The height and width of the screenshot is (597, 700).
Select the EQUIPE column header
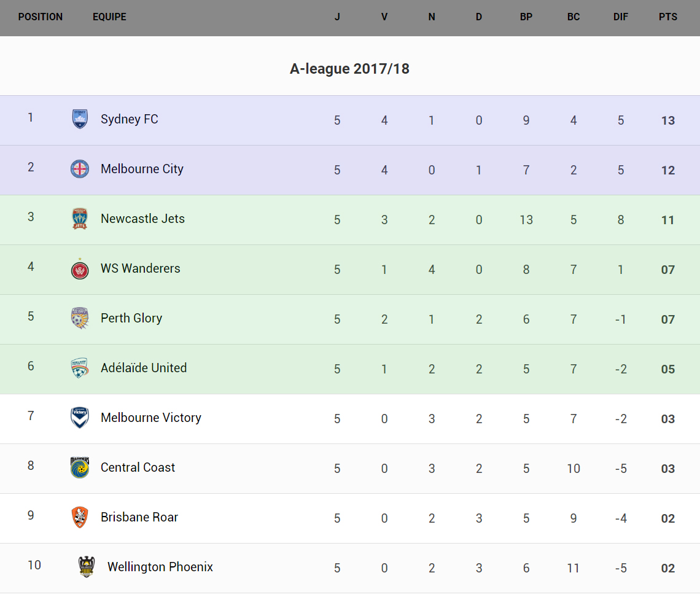109,17
